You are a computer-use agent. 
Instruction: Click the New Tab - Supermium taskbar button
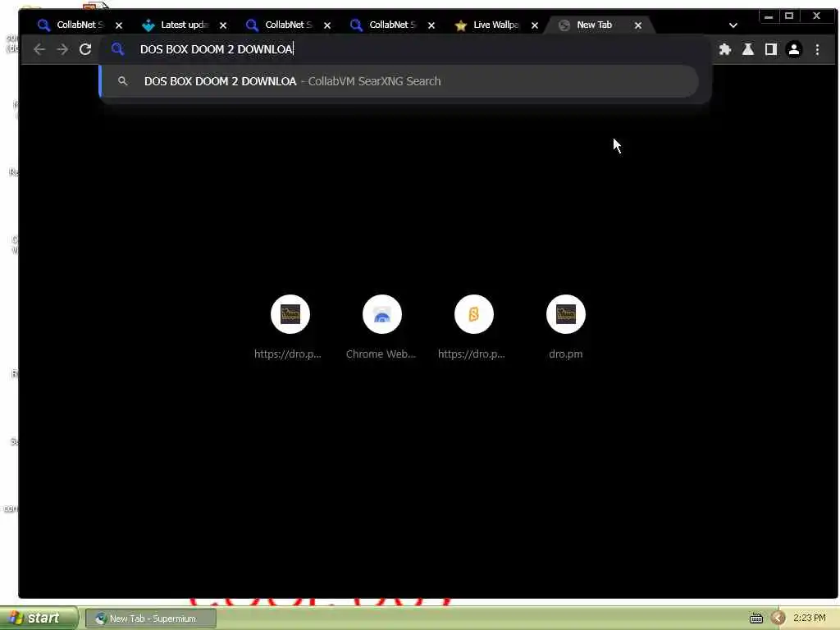pos(151,619)
